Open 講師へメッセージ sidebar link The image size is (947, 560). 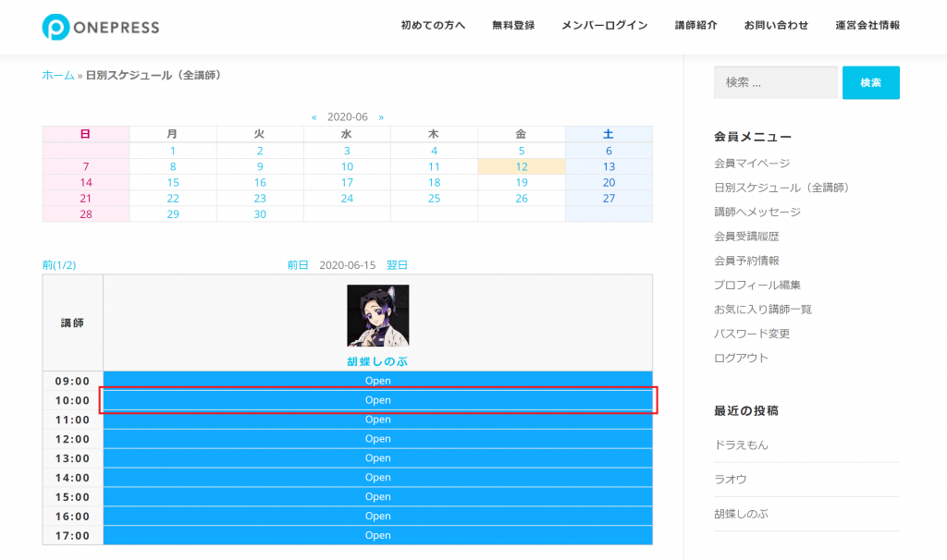[757, 212]
